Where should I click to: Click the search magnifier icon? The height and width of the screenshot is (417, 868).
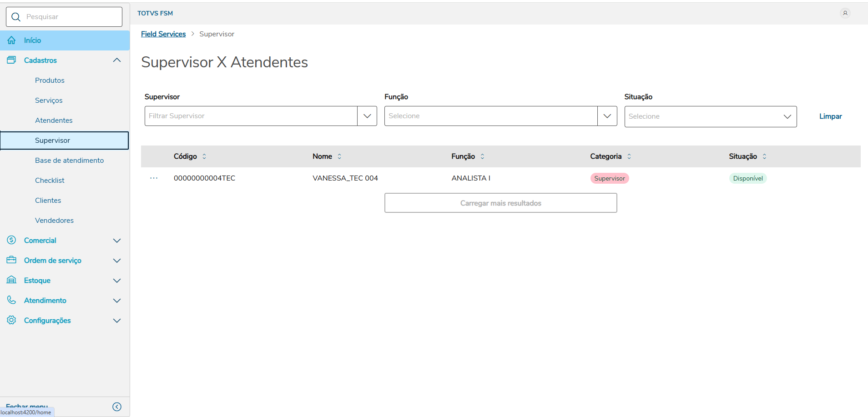tap(16, 17)
